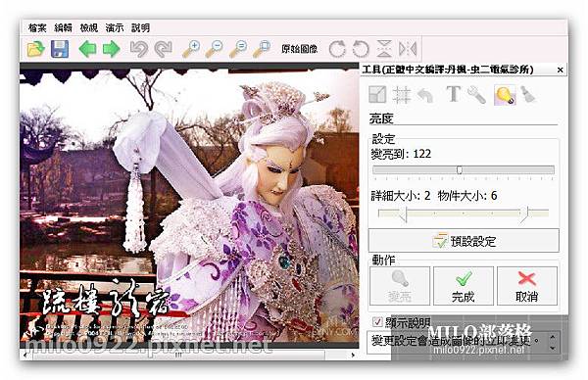The image size is (588, 380).
Task: Click the description box scroll-up arrow
Action: coord(552,337)
